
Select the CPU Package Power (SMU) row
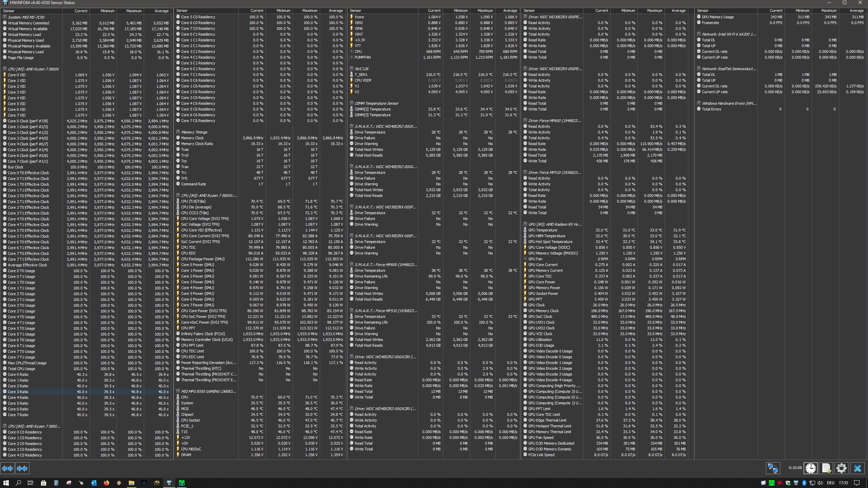(x=202, y=259)
